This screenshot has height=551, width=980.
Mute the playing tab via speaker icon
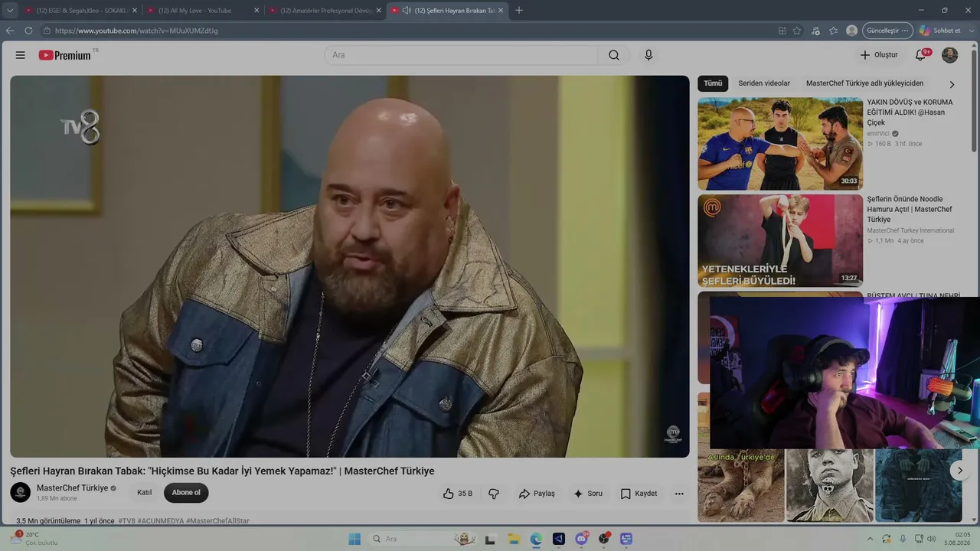pos(407,11)
